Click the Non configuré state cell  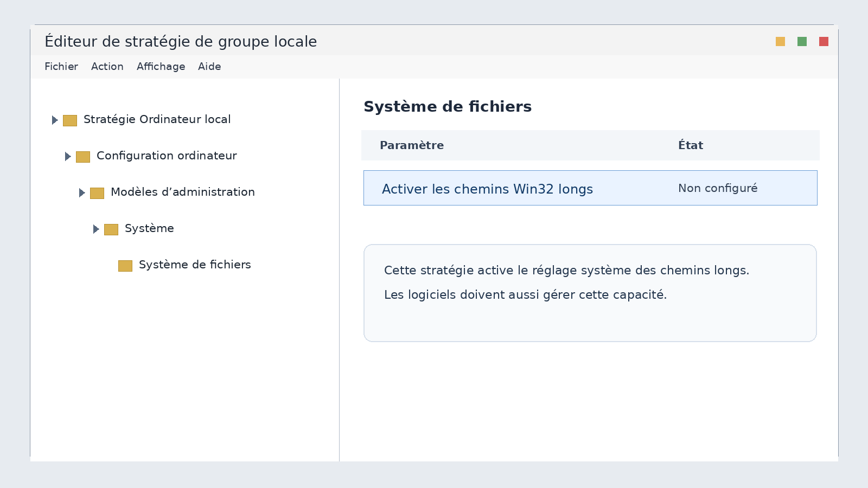coord(718,188)
